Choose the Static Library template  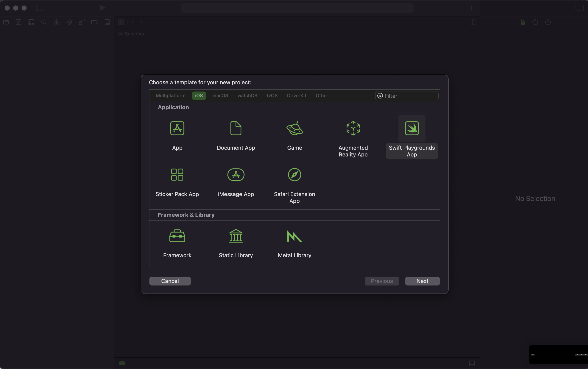click(236, 236)
